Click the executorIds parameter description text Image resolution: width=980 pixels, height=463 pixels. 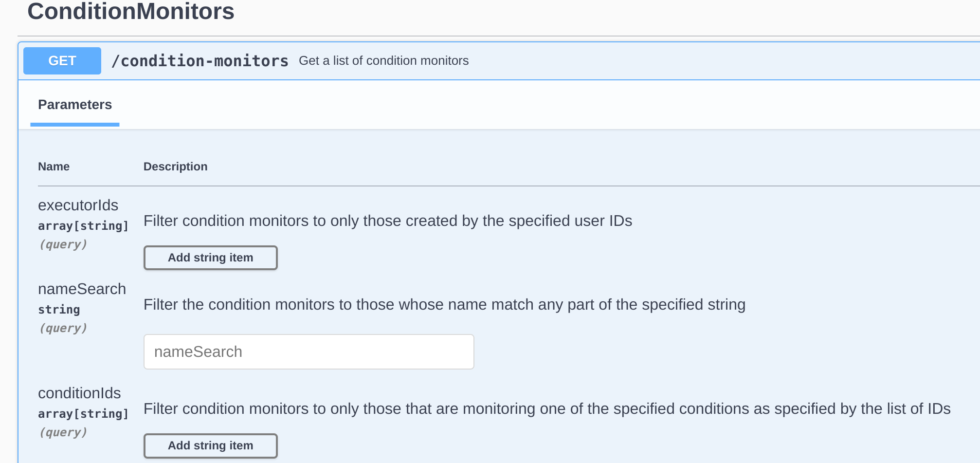click(x=387, y=221)
